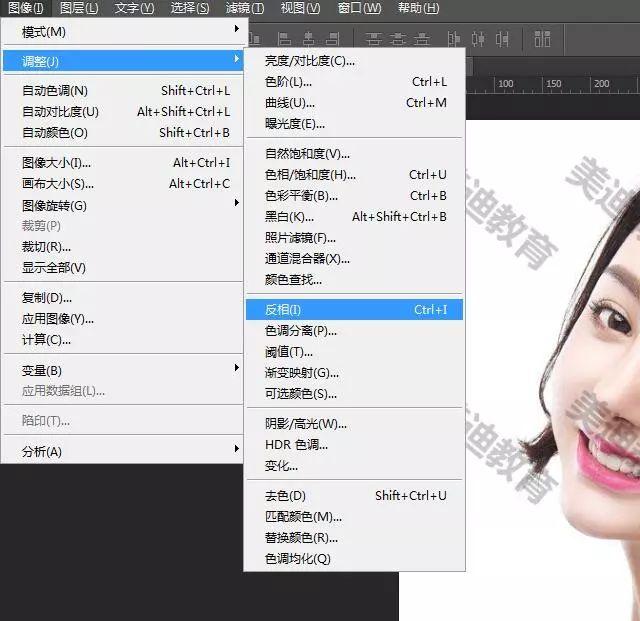Choose 替换颜色(R)... entry
This screenshot has height=621, width=640.
[x=354, y=538]
